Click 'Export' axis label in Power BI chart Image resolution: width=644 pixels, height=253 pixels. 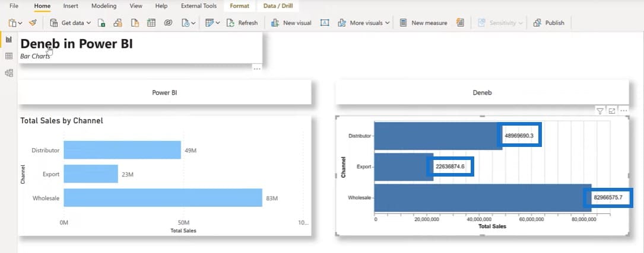tap(51, 174)
